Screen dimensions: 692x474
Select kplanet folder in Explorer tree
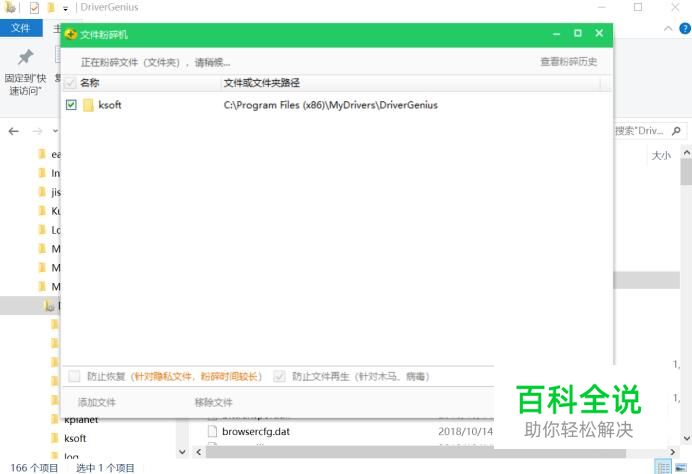tap(81, 420)
